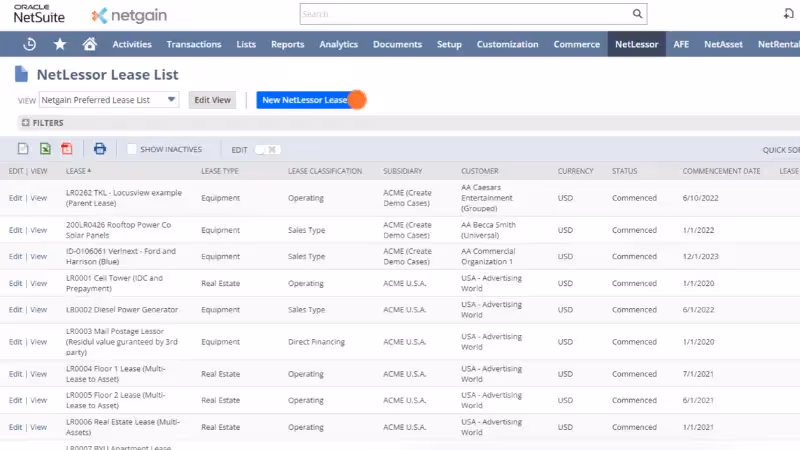Click AA Commercial Organization 1 customer cell
The image size is (800, 450).
[488, 256]
